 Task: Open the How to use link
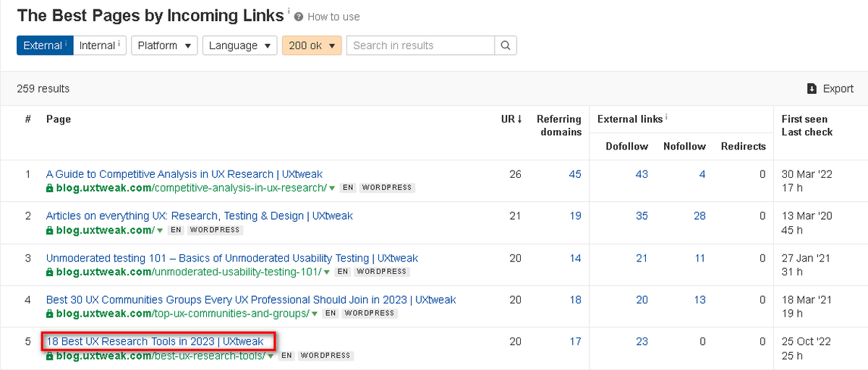click(x=333, y=17)
